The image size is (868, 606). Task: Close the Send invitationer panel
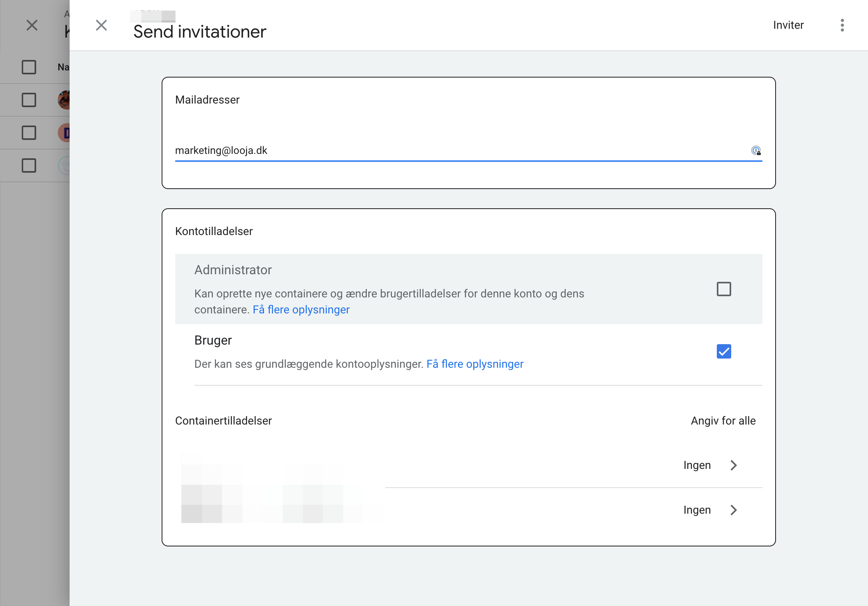(x=102, y=25)
